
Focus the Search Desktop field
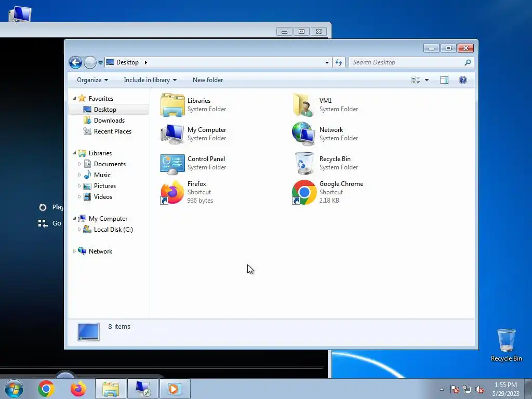coord(406,62)
